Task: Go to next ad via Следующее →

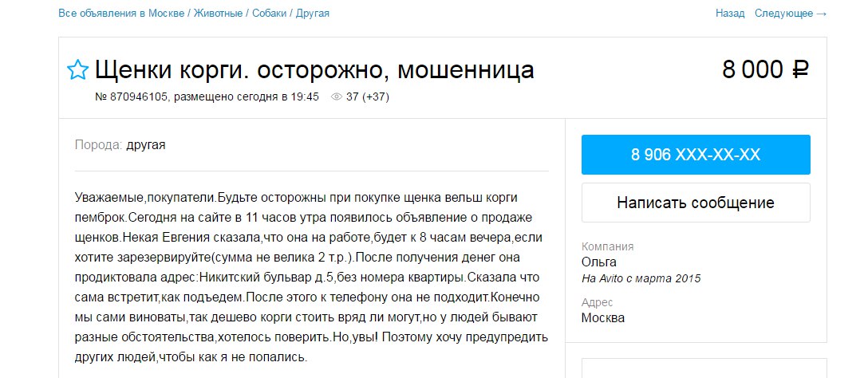Action: 791,14
